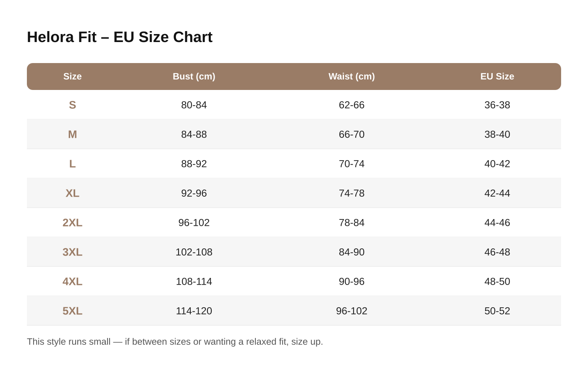Click the Helora Fit chart title
The width and height of the screenshot is (588, 380).
click(x=120, y=37)
